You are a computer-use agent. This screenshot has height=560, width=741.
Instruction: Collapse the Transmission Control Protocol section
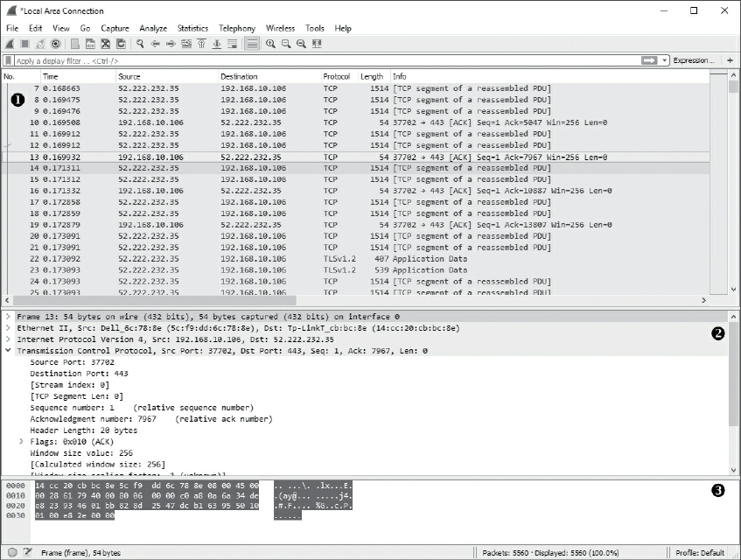pos(9,351)
